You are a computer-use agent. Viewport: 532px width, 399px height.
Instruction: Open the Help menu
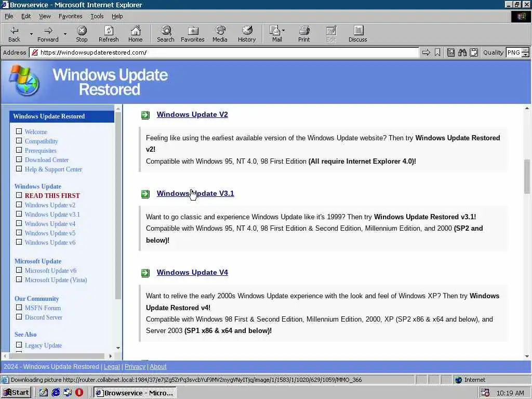point(117,16)
